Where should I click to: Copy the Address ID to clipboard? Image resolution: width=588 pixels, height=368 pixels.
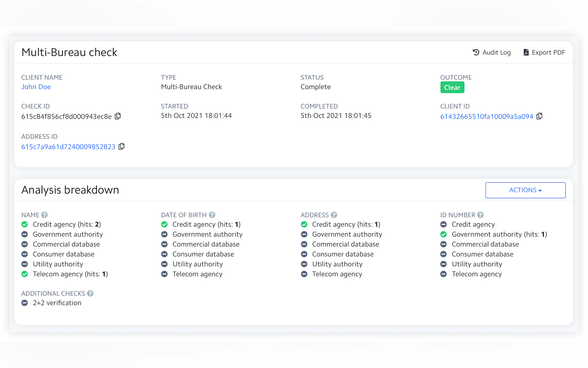122,146
